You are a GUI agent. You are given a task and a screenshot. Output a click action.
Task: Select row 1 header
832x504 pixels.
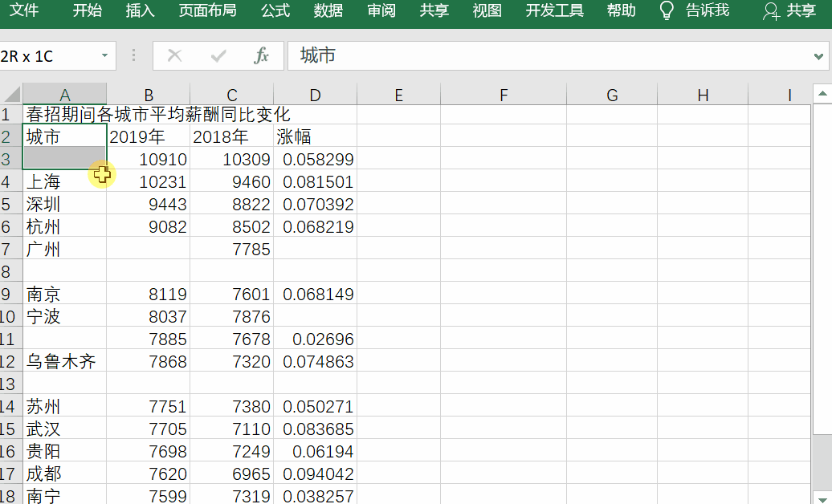[10, 114]
